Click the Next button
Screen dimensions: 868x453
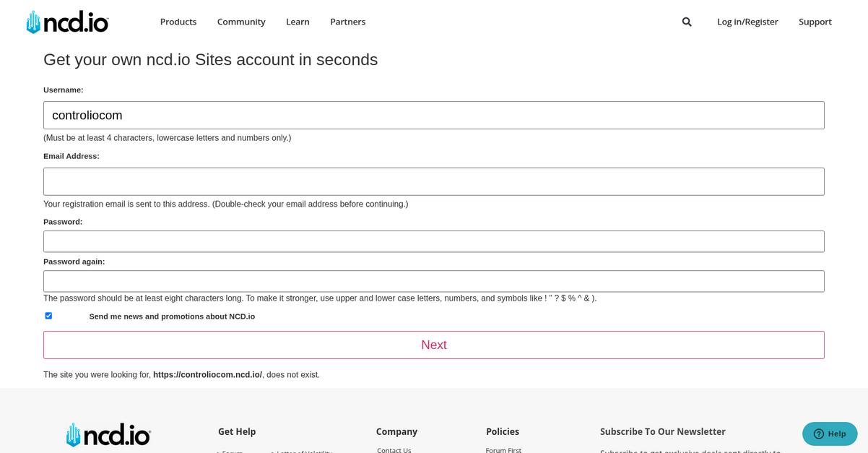(434, 345)
